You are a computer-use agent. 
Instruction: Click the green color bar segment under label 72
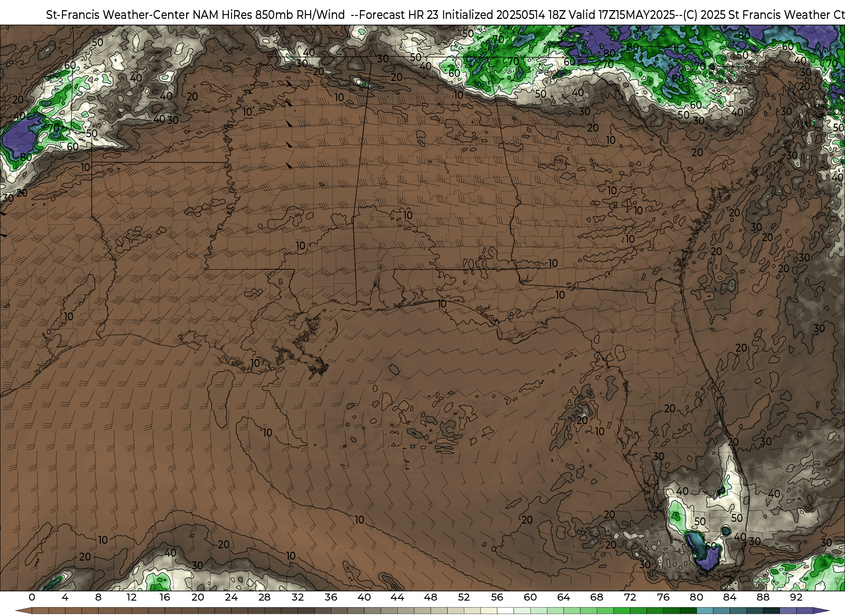(x=638, y=611)
